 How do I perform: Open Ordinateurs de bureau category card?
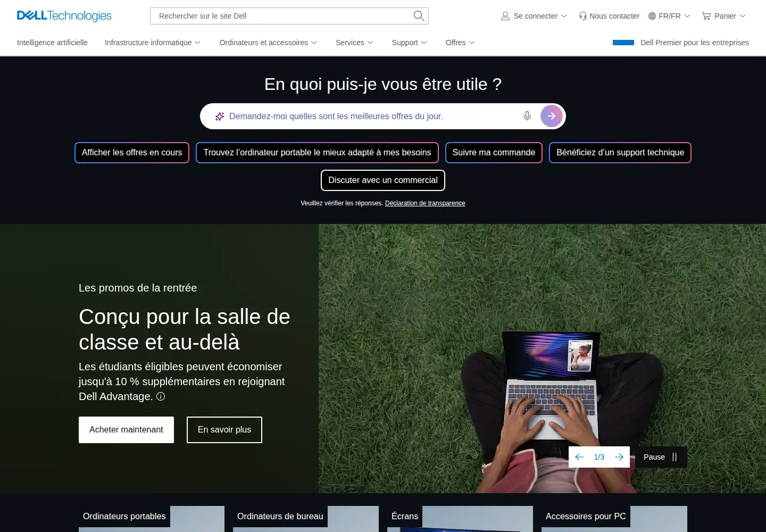[x=306, y=519]
